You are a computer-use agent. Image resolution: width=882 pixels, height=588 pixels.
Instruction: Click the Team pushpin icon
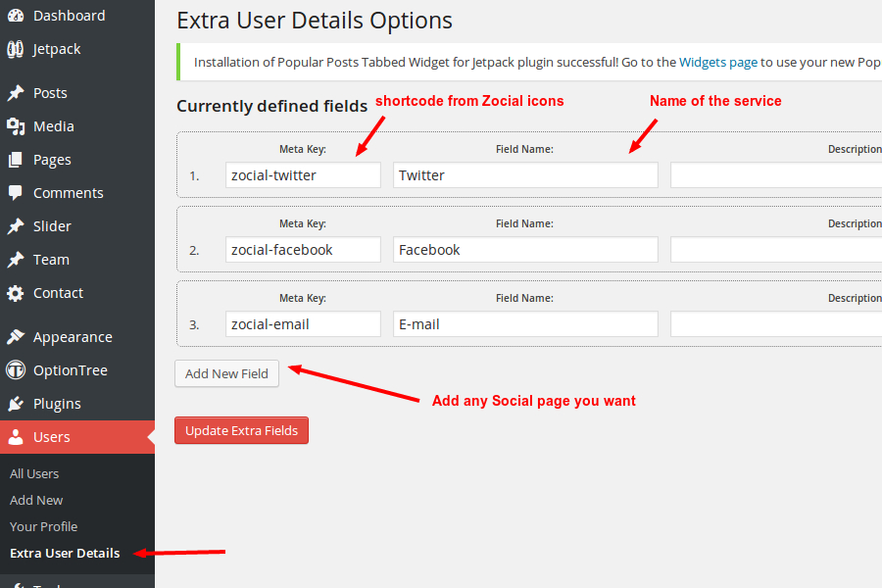tap(16, 260)
